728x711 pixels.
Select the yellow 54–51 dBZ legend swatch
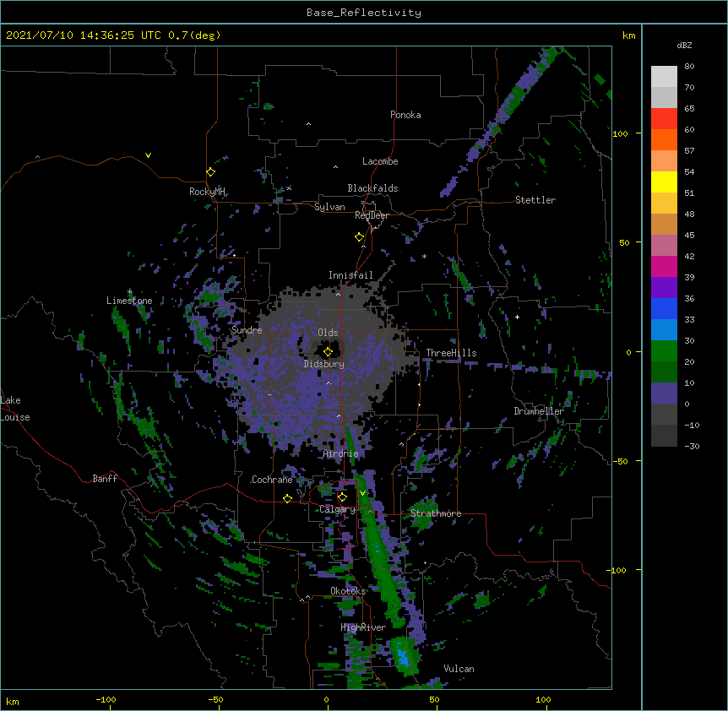point(664,182)
